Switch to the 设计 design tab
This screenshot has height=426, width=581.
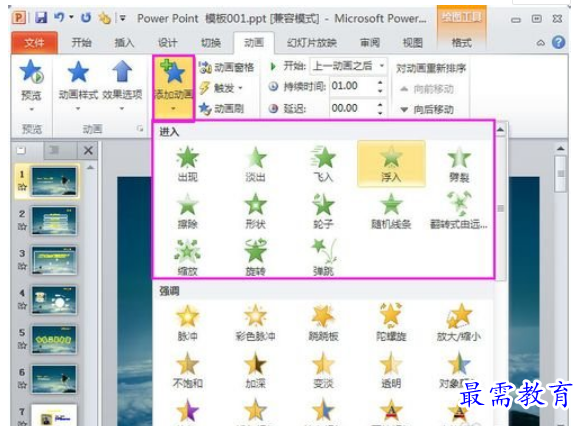tap(167, 43)
